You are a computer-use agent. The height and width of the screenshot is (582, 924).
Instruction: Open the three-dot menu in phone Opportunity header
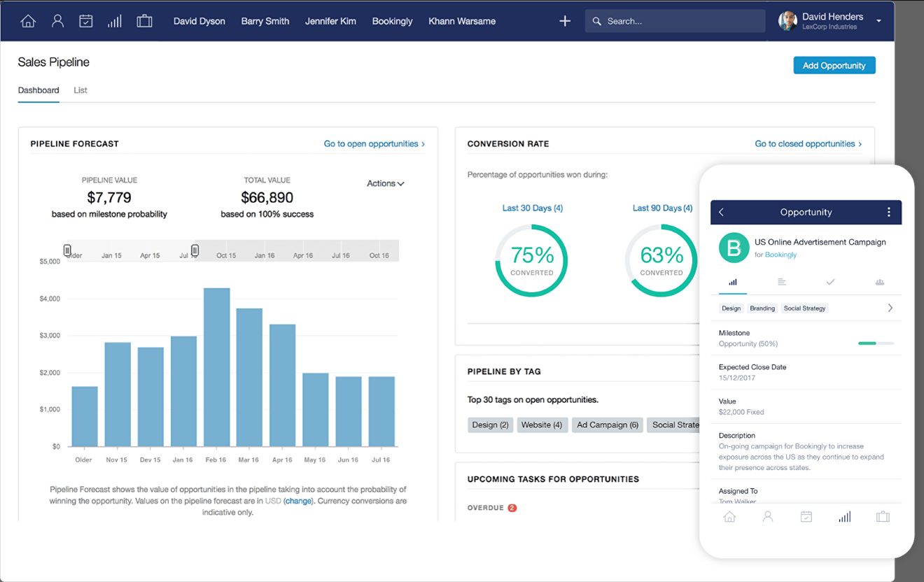click(889, 212)
